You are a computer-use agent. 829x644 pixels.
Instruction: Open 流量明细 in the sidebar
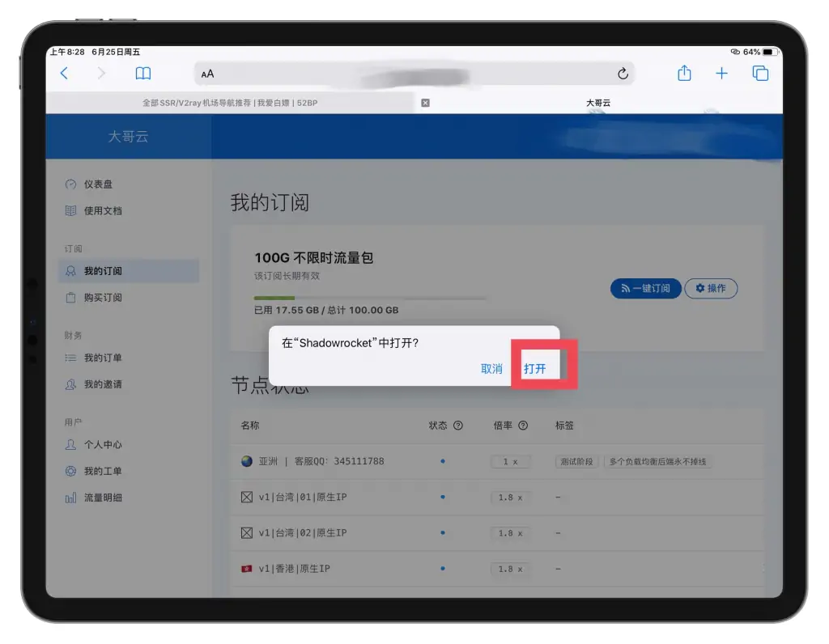click(129, 498)
